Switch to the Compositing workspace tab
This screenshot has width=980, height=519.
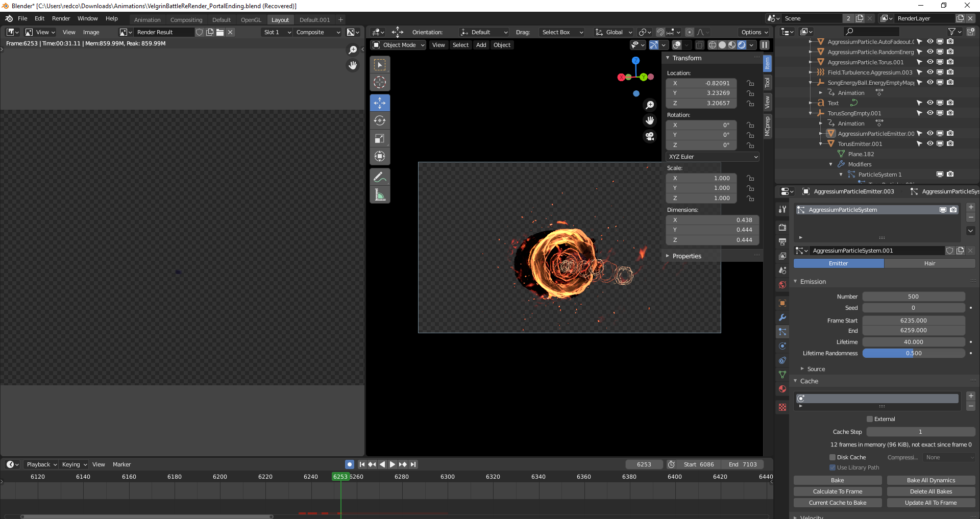pos(186,20)
